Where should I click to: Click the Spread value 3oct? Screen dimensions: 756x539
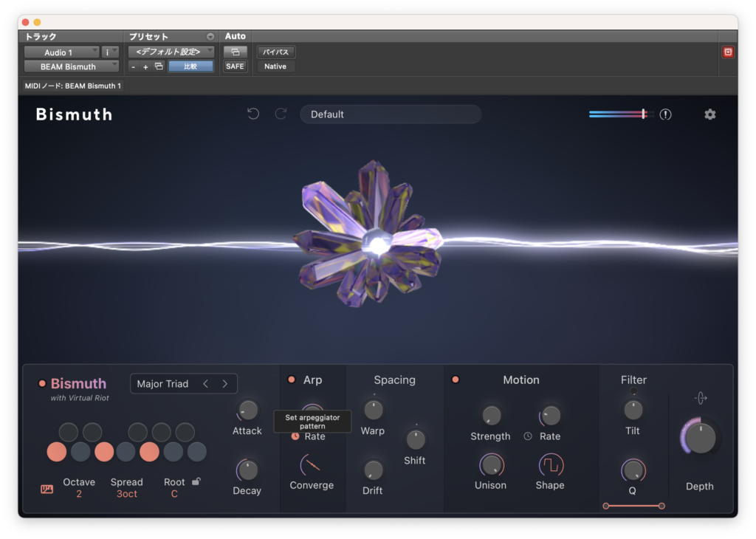[x=127, y=494]
